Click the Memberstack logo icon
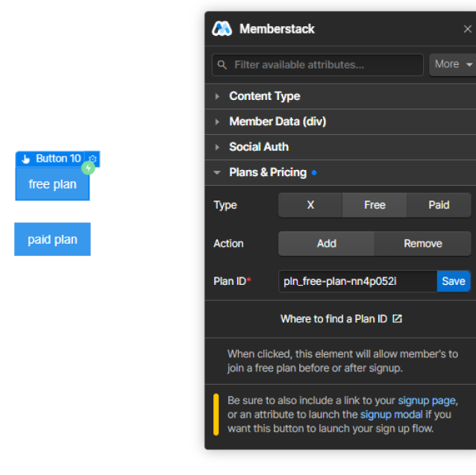This screenshot has height=475, width=476. coord(222,29)
